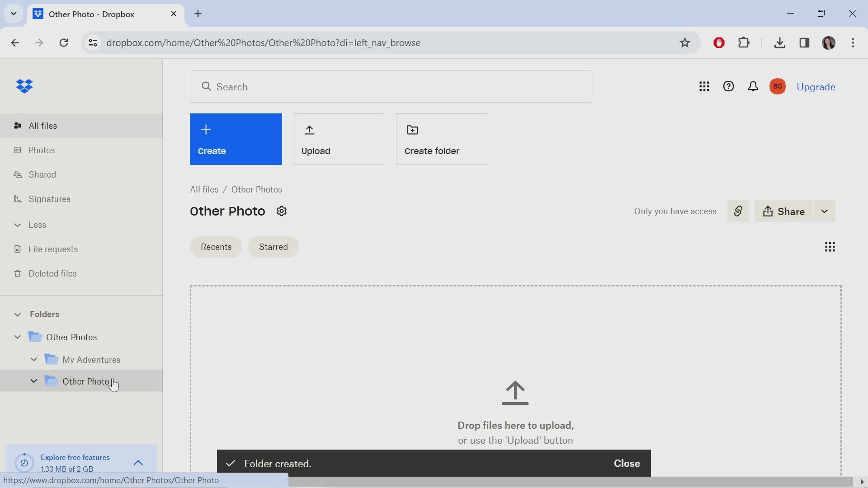This screenshot has height=488, width=868.
Task: Click the folder settings gear icon
Action: 281,211
